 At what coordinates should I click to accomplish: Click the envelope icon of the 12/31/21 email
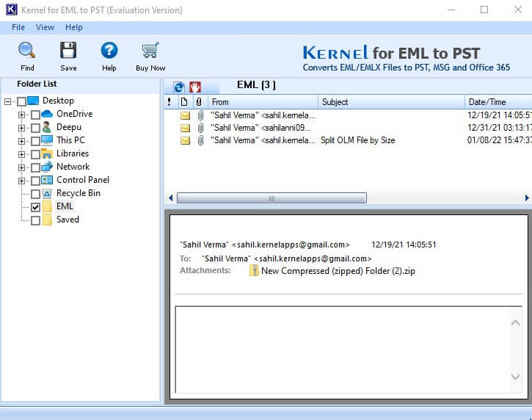coord(185,128)
